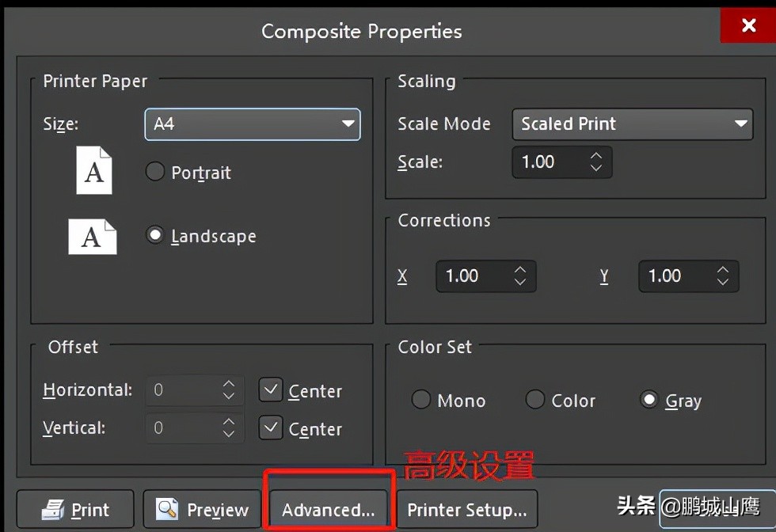
Task: Select the Portrait orientation radio button
Action: (x=155, y=171)
